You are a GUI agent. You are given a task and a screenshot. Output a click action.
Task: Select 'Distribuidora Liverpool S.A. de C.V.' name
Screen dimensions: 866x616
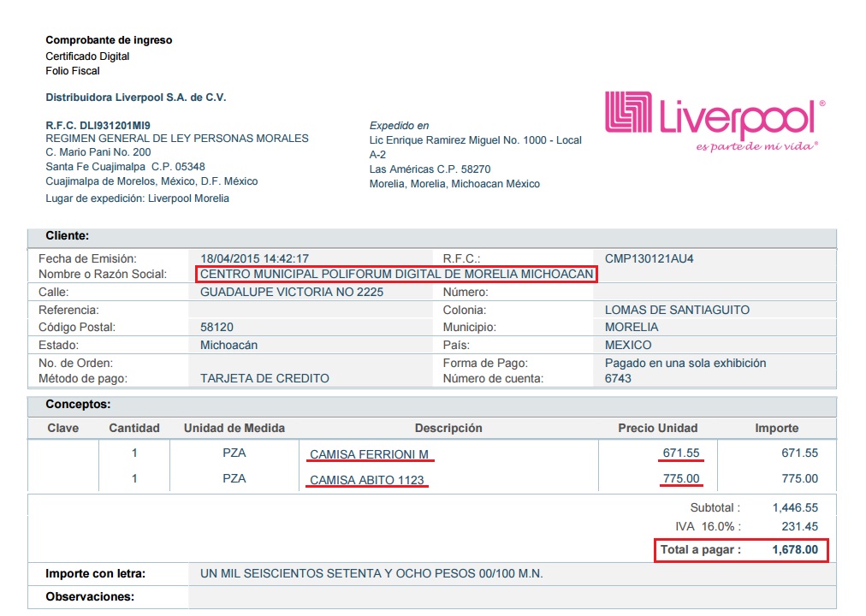136,98
